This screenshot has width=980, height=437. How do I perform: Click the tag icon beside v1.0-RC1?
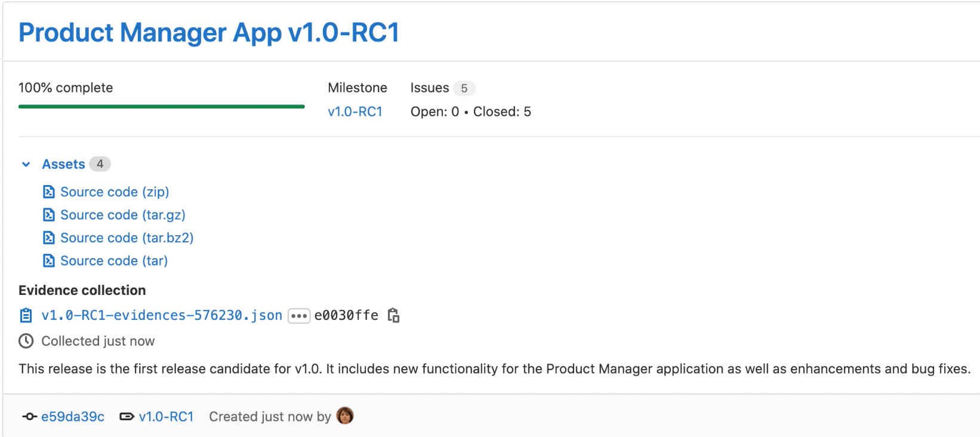tap(126, 416)
